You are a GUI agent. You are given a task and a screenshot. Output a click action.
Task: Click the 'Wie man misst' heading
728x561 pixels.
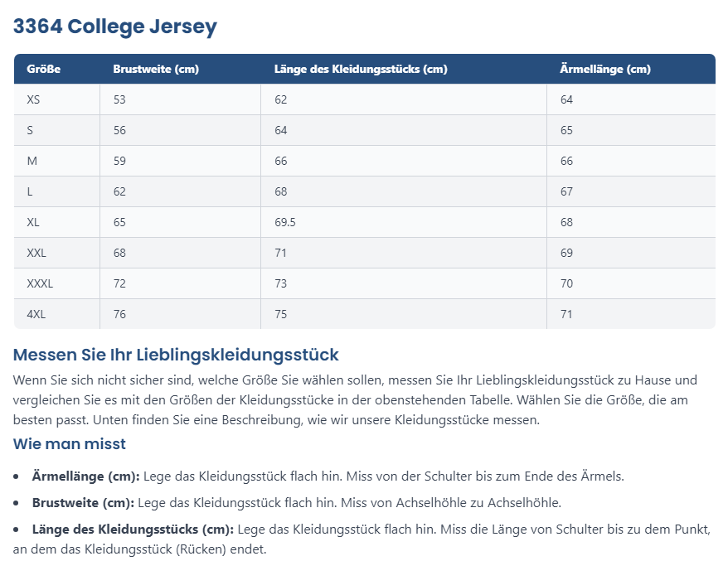click(x=70, y=444)
